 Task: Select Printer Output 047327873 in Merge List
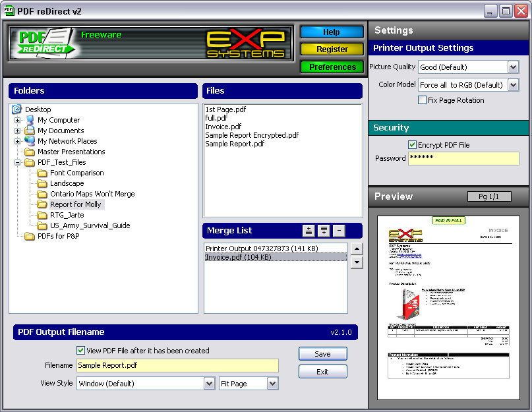pyautogui.click(x=276, y=249)
